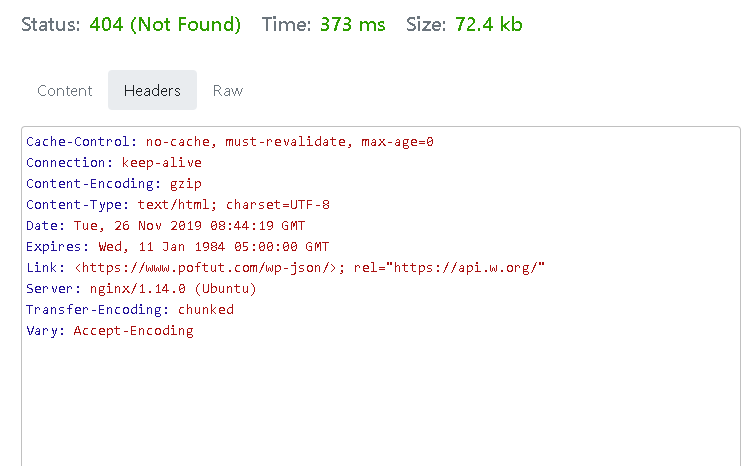The image size is (754, 466).
Task: Open the Raw tab
Action: [x=228, y=90]
